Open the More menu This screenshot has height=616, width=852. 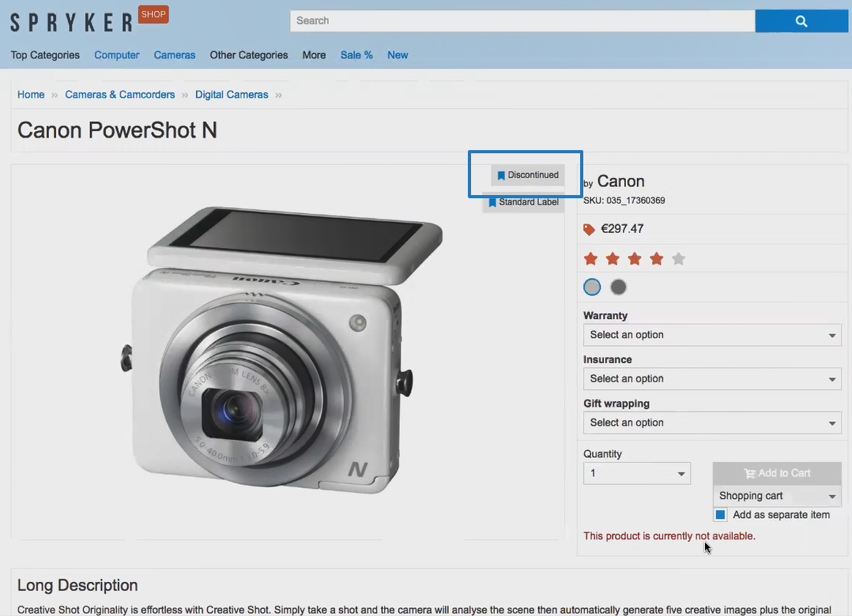tap(314, 54)
